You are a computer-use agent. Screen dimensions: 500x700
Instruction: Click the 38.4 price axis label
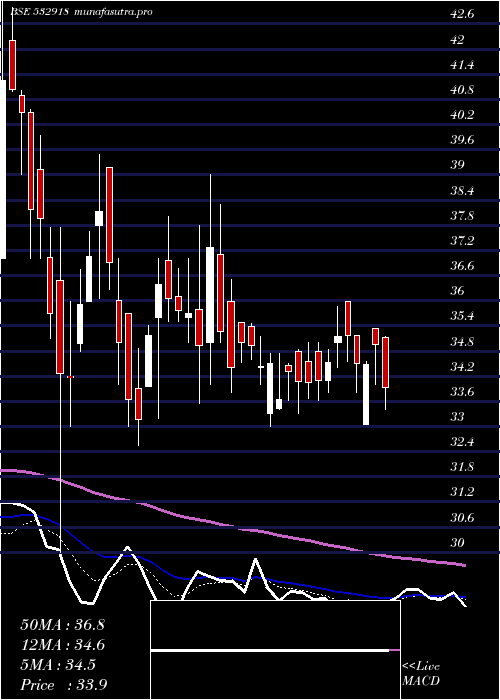(x=462, y=191)
